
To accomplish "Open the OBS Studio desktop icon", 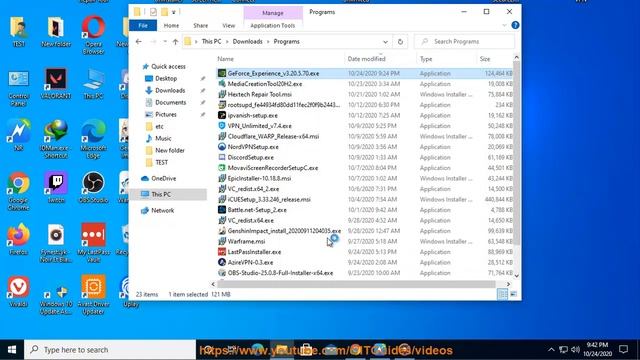I will tap(93, 188).
